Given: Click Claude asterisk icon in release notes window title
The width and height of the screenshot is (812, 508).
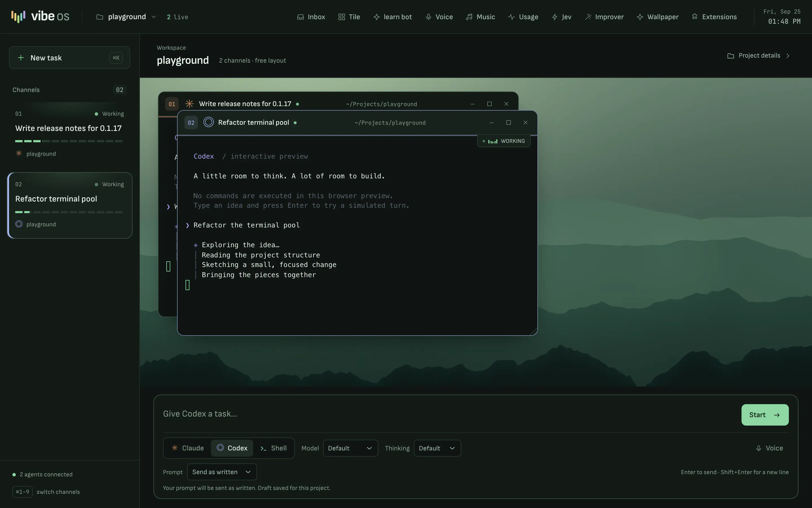Looking at the screenshot, I should click(x=189, y=104).
